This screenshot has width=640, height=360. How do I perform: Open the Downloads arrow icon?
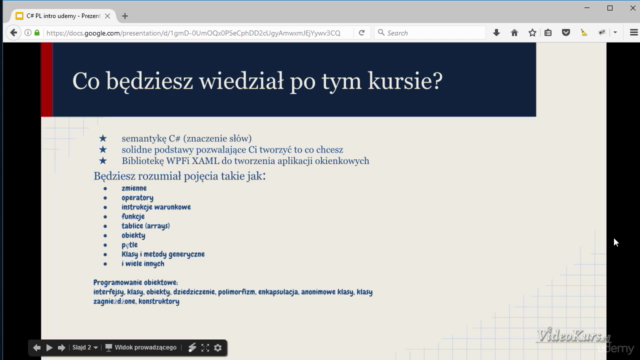click(496, 33)
